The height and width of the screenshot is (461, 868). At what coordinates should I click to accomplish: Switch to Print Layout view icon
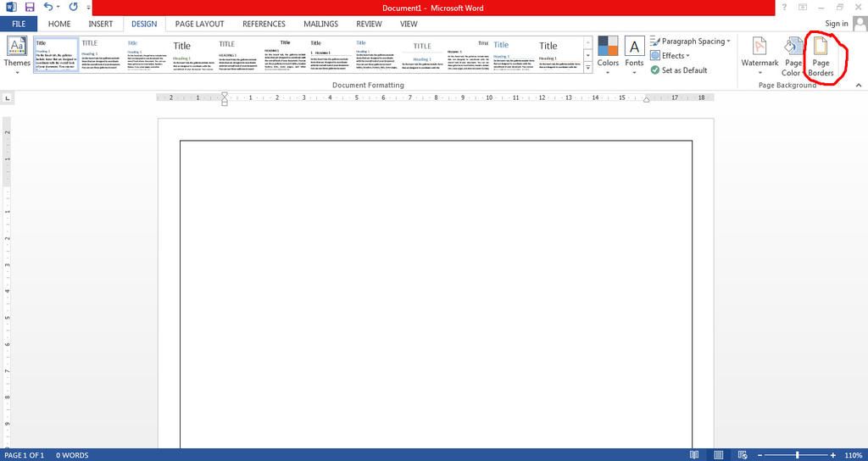click(718, 455)
